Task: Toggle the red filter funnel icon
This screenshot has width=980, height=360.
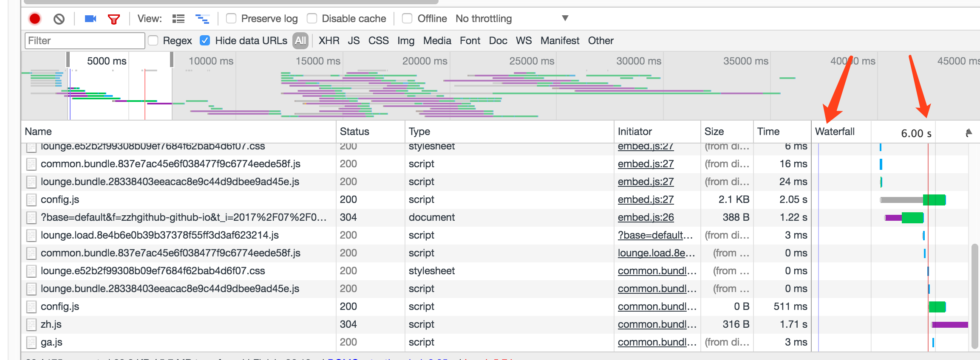Action: pyautogui.click(x=114, y=19)
